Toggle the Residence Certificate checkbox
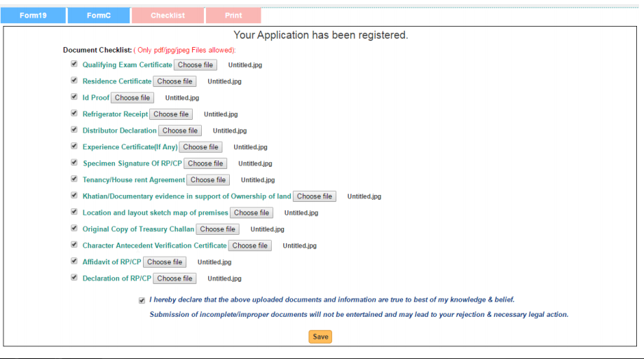The height and width of the screenshot is (359, 644). tap(74, 81)
